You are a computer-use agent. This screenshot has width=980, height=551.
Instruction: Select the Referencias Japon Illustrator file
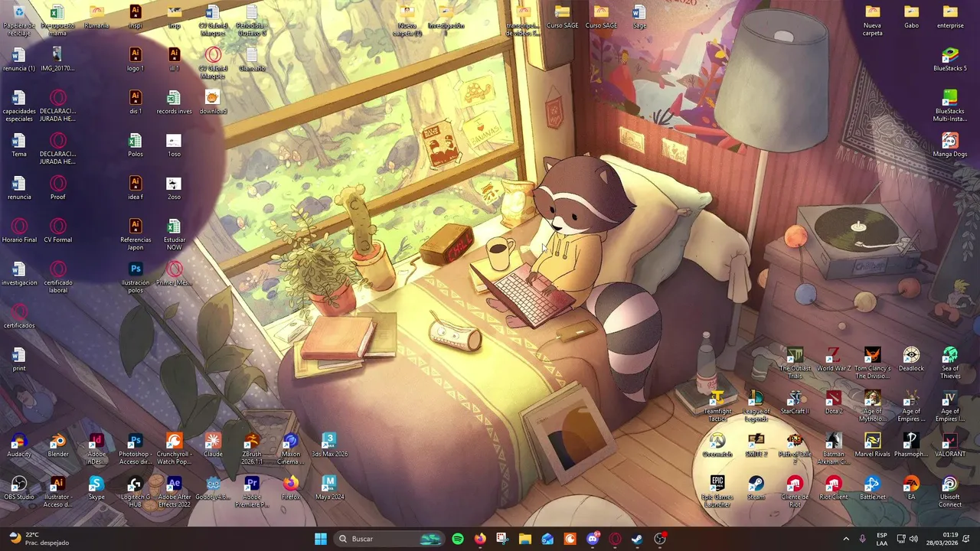point(136,235)
